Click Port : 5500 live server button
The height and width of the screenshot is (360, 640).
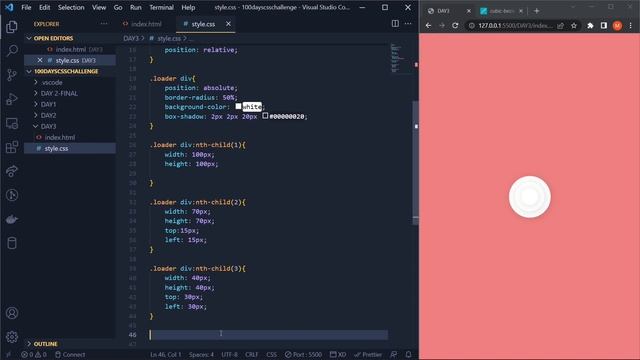tap(304, 355)
